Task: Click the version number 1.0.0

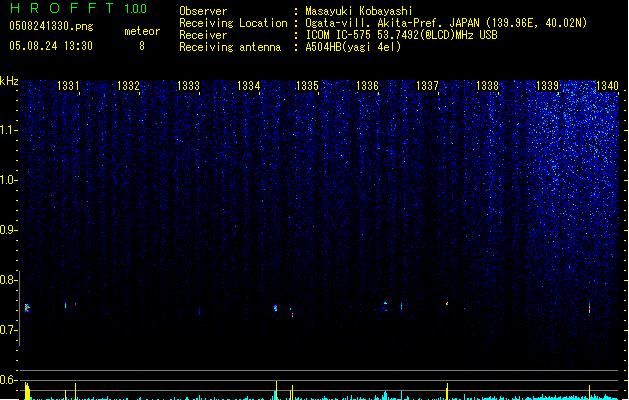Action: (x=136, y=9)
